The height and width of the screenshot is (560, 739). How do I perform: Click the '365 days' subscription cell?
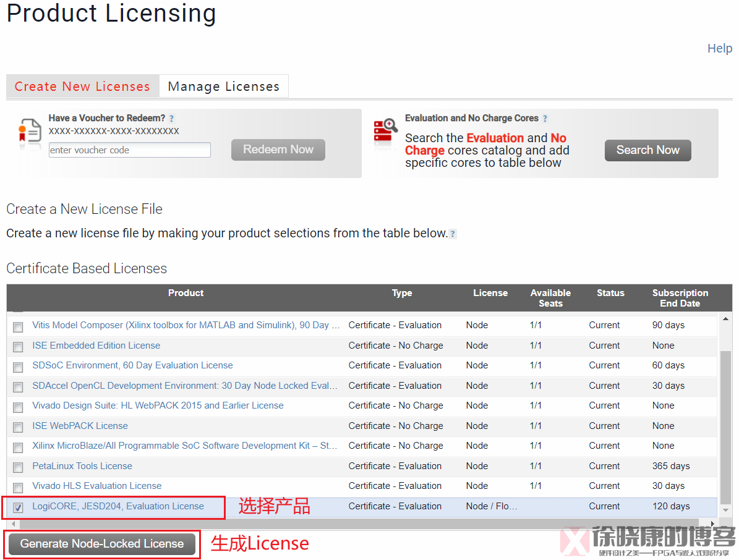(671, 466)
